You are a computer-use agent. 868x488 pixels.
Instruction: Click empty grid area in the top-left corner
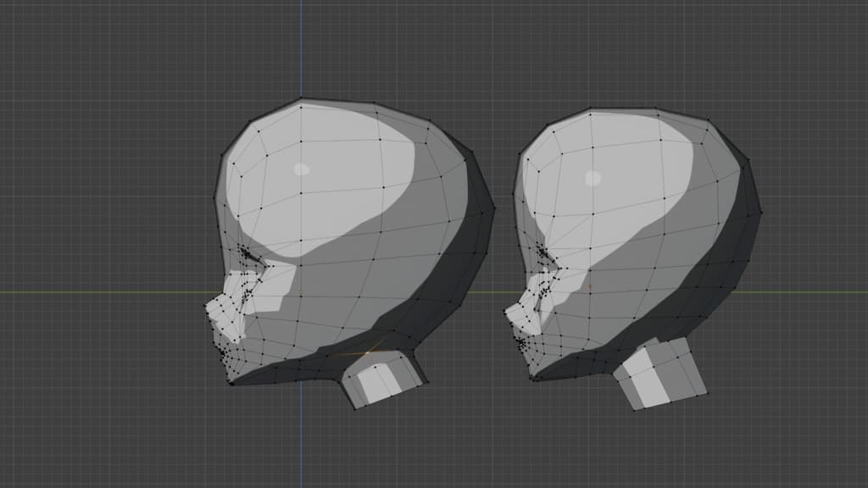coord(68,51)
